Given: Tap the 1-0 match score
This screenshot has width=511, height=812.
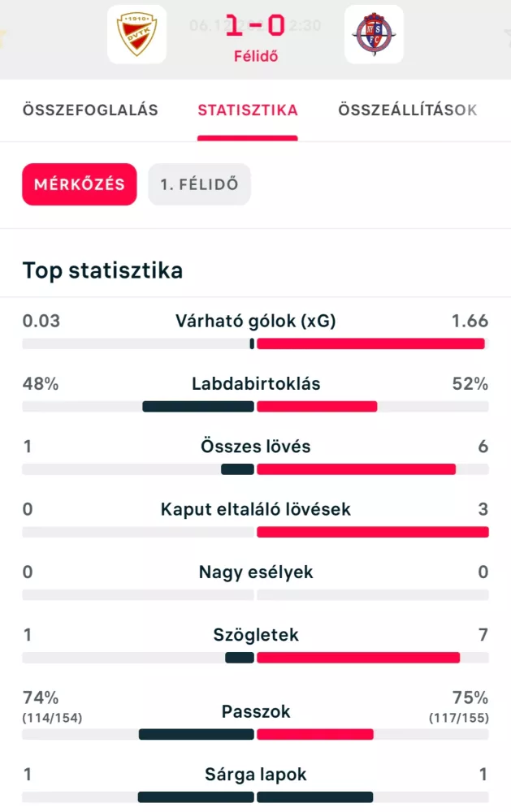Looking at the screenshot, I should tap(255, 26).
